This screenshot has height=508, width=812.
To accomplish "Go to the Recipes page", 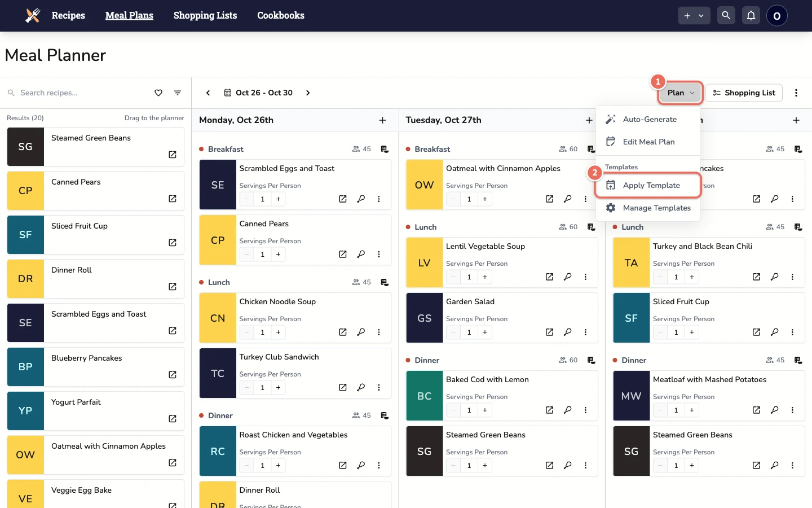I will pos(68,15).
